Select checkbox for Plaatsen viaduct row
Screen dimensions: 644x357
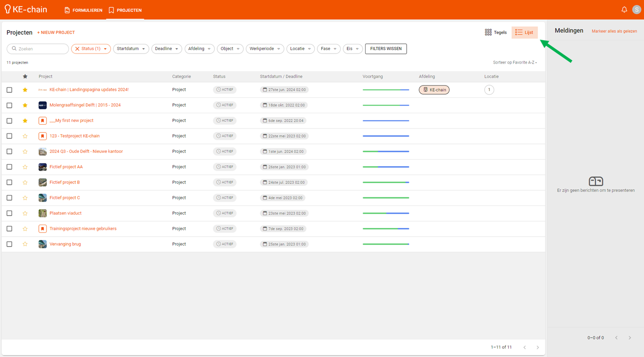tap(9, 213)
